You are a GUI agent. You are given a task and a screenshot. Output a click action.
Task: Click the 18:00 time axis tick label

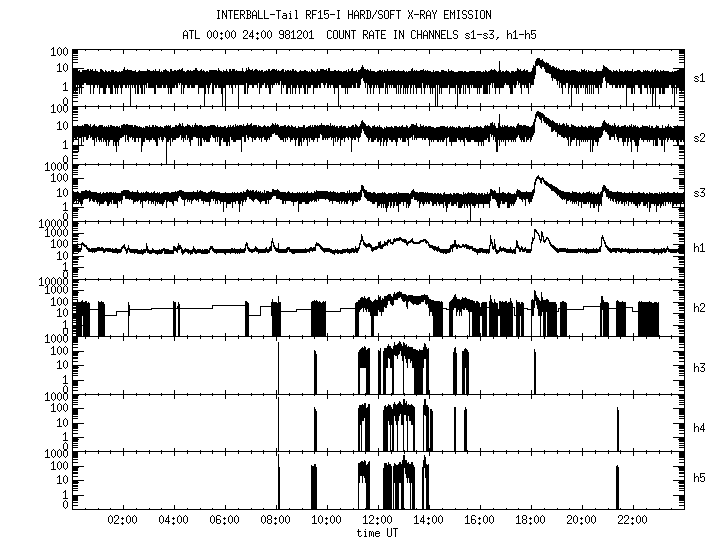point(530,521)
